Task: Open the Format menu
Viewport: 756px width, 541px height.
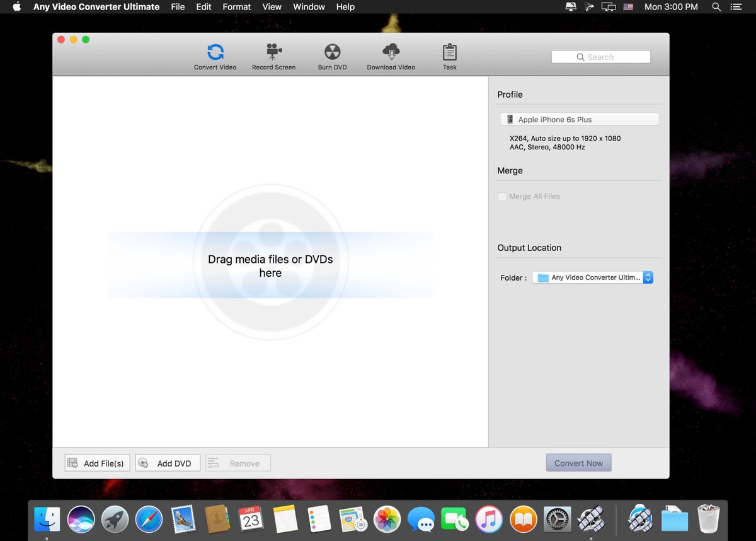Action: [237, 7]
